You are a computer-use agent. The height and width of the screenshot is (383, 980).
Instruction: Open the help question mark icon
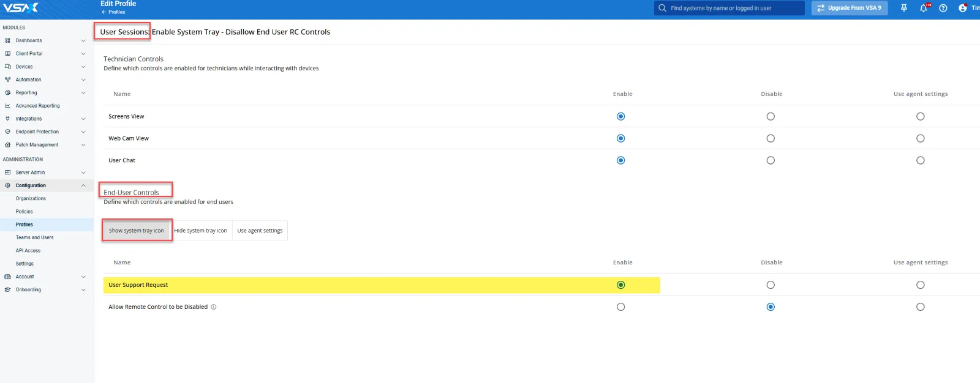[943, 8]
